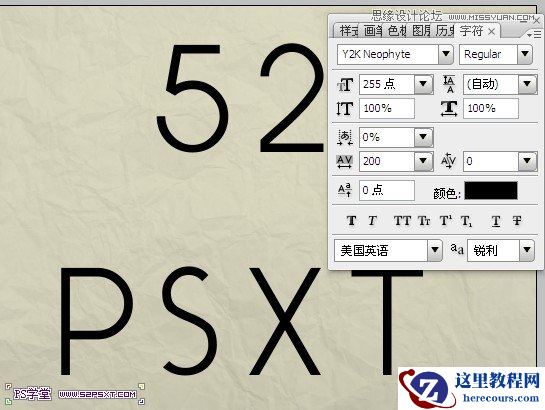Toggle strikethrough style

[517, 221]
